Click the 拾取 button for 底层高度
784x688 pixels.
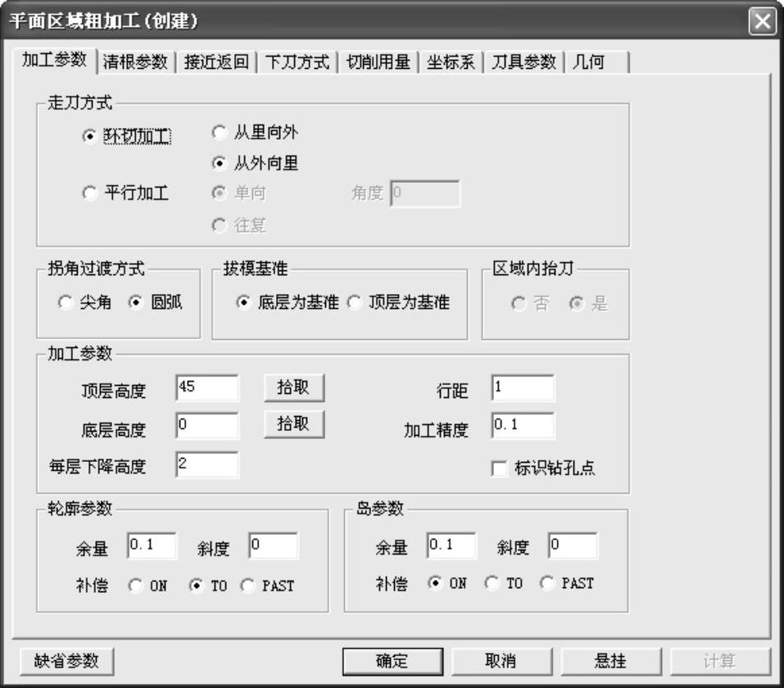pos(294,424)
